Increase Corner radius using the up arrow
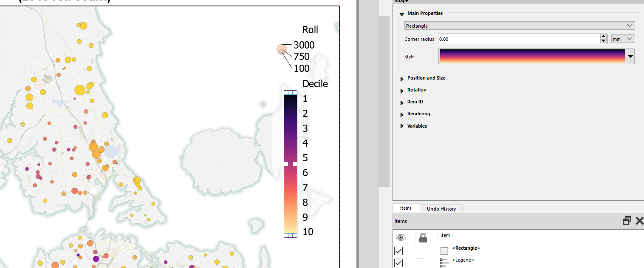Image resolution: width=644 pixels, height=268 pixels. [x=604, y=36]
